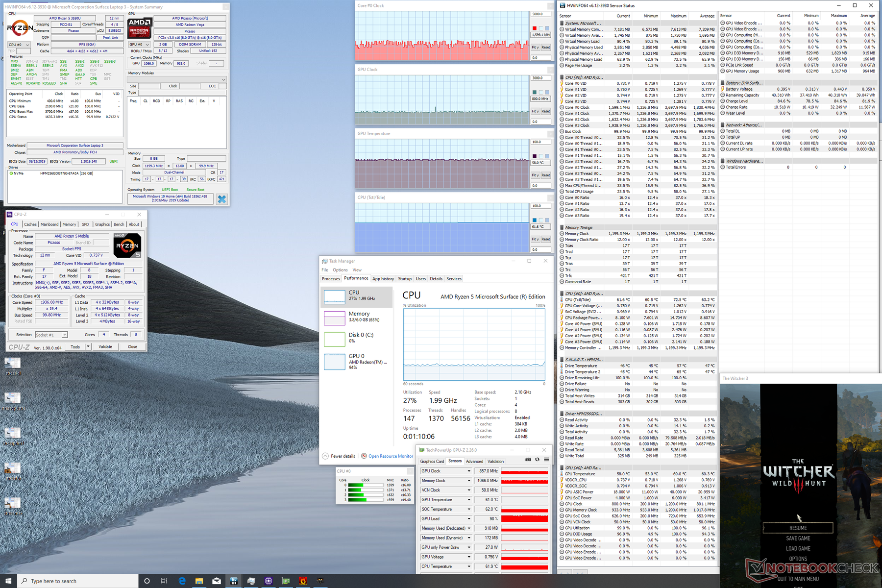Launch Cortana from the taskbar circle
The width and height of the screenshot is (882, 588).
147,581
